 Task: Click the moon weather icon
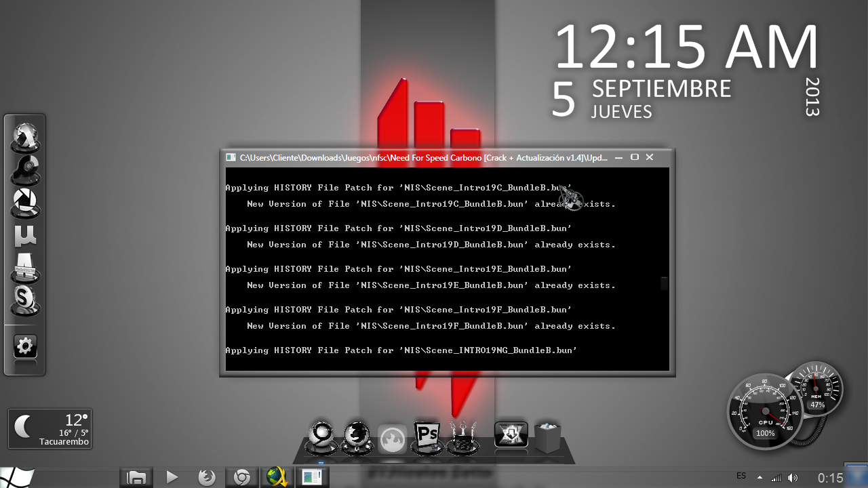[24, 426]
